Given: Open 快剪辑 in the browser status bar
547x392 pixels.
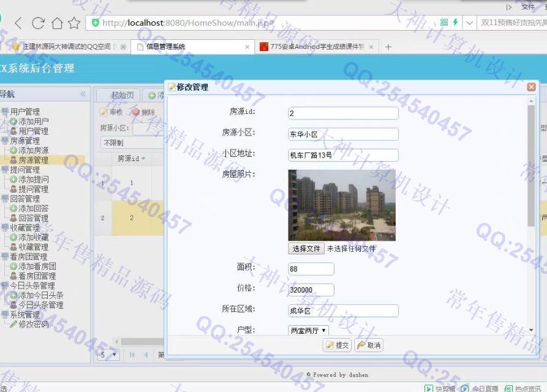Looking at the screenshot, I should point(440,388).
